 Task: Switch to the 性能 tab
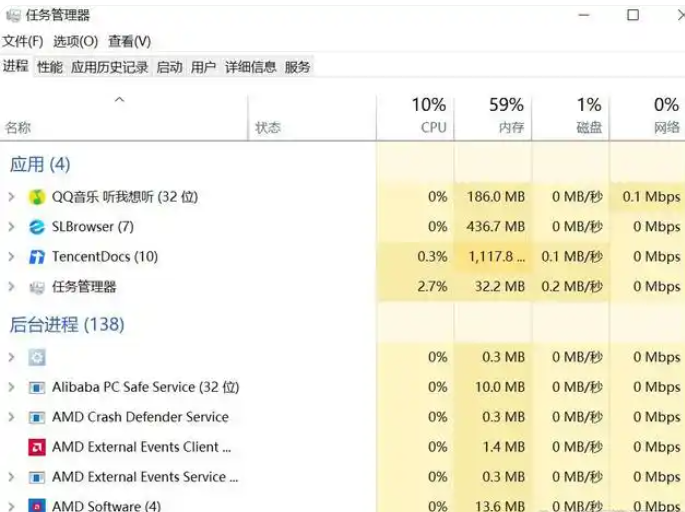[x=50, y=67]
